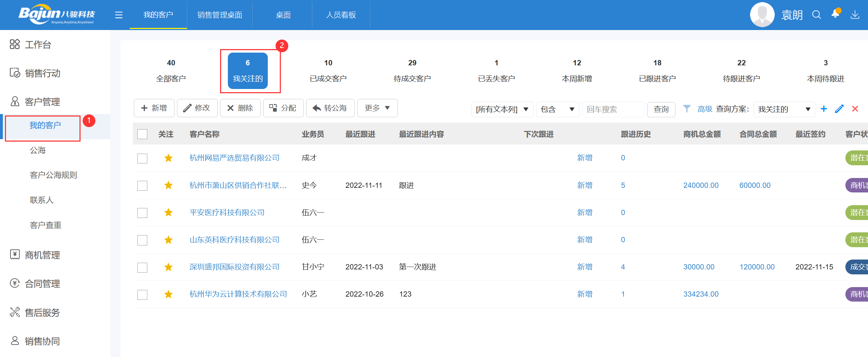The image size is (868, 357).
Task: Click inside the 回车搜索 input field
Action: click(x=613, y=109)
